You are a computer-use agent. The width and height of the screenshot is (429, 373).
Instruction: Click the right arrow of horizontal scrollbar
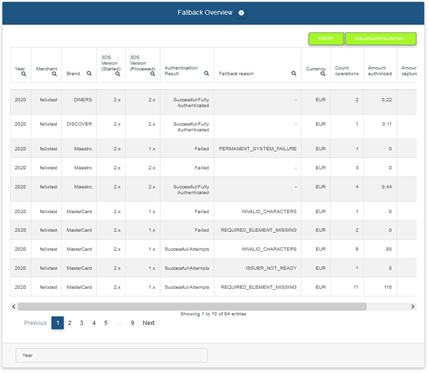pos(413,307)
